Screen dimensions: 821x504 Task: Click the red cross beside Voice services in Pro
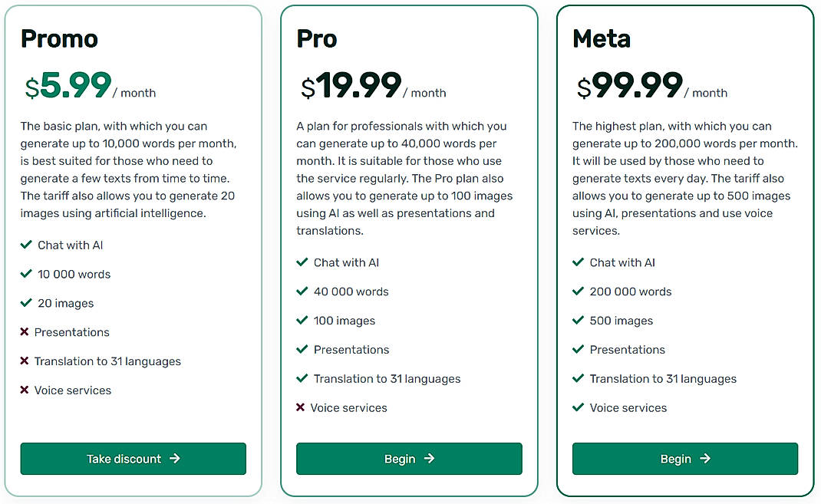coord(302,407)
